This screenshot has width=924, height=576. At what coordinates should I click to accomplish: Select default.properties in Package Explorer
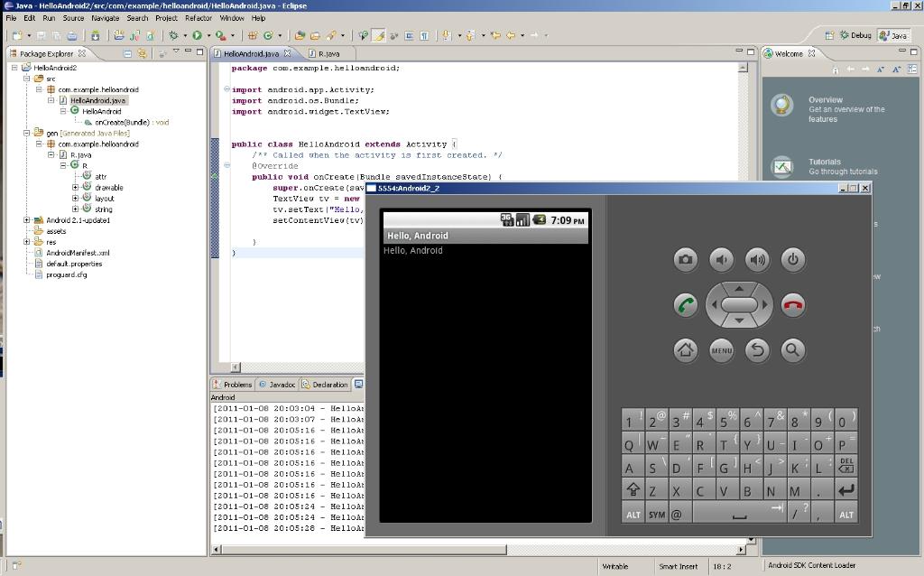point(74,264)
